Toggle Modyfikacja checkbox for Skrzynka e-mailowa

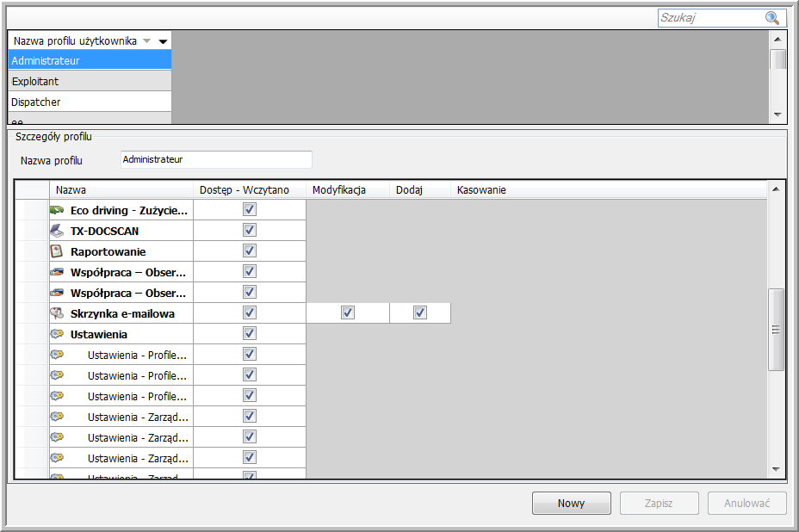pyautogui.click(x=348, y=313)
